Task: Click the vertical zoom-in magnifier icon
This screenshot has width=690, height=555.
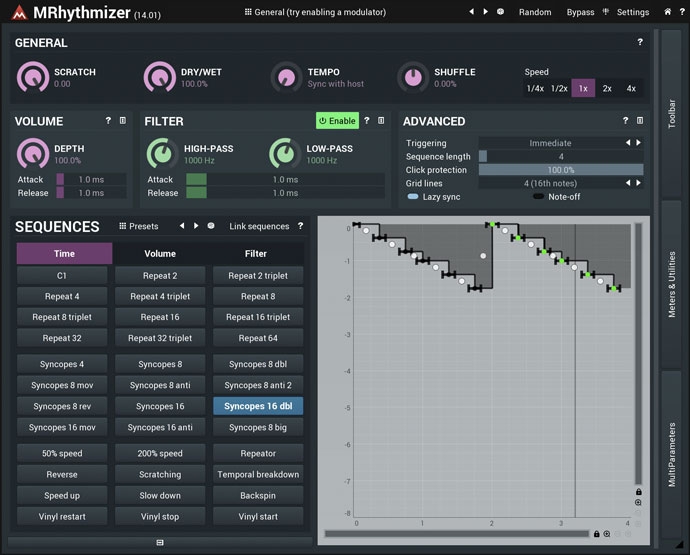Action: point(638,503)
